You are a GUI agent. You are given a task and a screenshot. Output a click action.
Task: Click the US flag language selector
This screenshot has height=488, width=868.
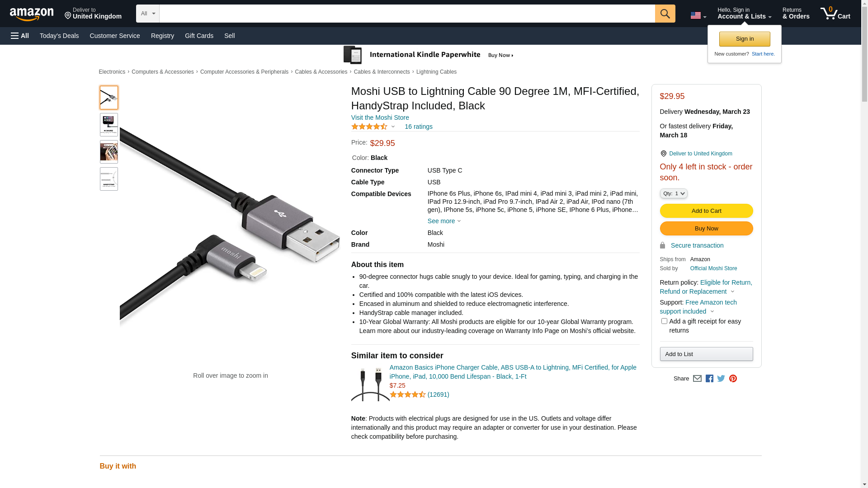click(698, 15)
